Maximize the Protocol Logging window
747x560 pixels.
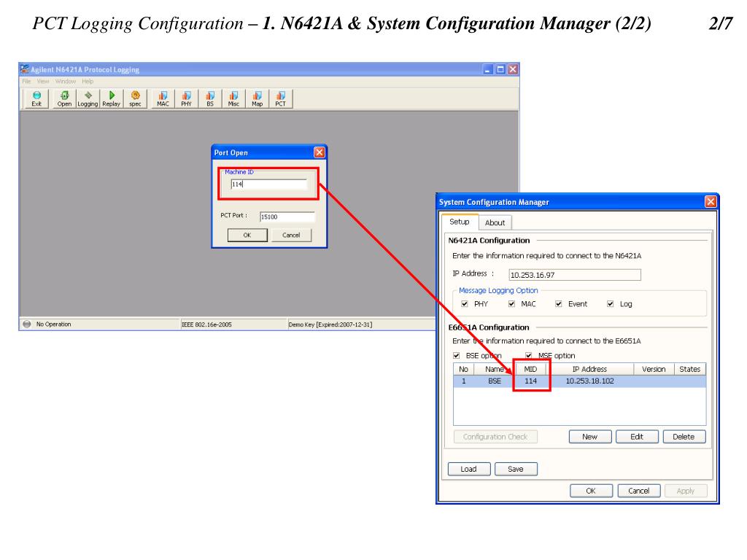pos(500,69)
